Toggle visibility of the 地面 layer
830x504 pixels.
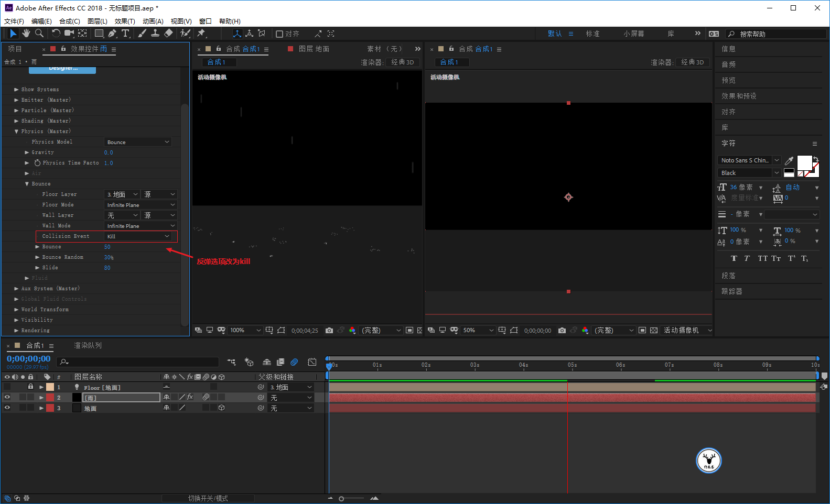(x=7, y=408)
